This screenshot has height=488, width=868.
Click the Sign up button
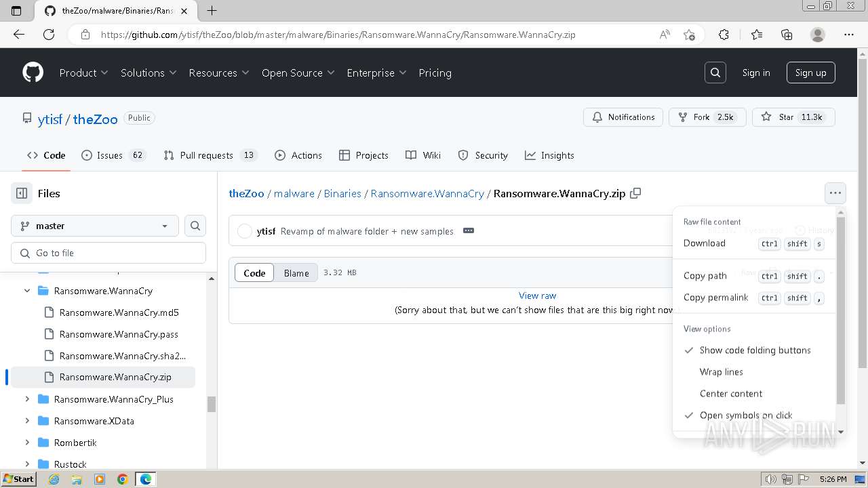pos(810,73)
